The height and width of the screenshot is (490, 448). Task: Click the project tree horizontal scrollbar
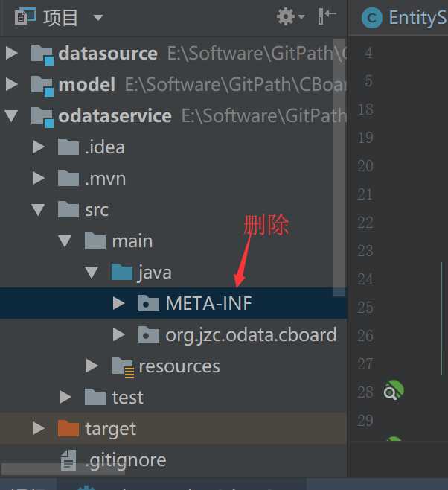63,469
